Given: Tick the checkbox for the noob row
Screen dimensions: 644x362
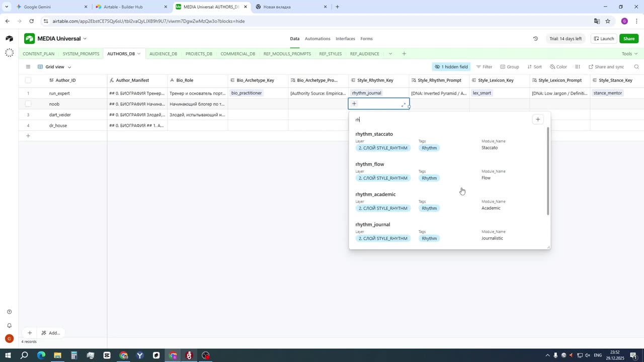Looking at the screenshot, I should pos(28,104).
